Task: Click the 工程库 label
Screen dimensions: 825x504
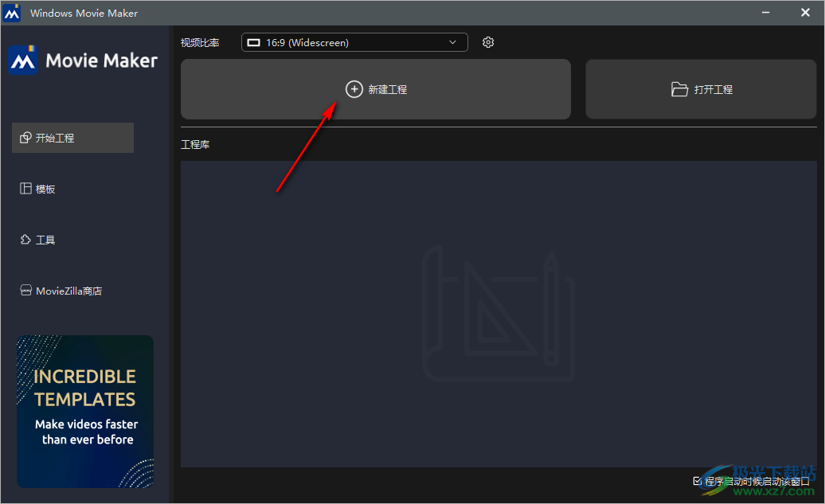Action: coord(195,144)
